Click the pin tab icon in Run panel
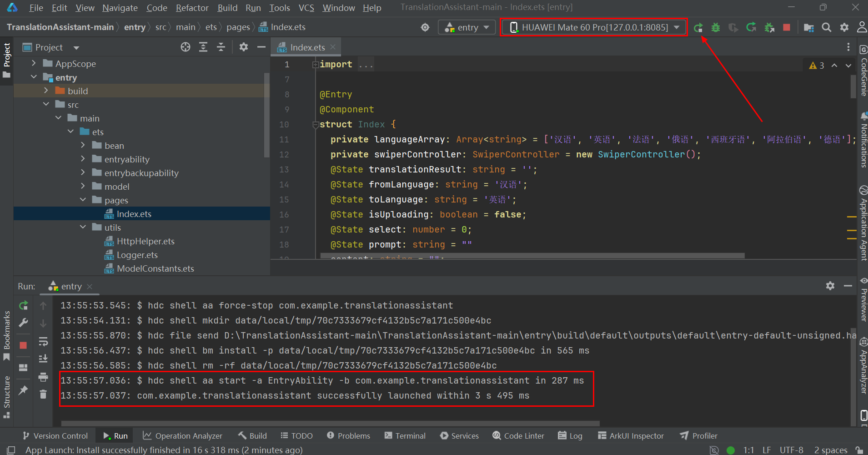 click(x=24, y=390)
